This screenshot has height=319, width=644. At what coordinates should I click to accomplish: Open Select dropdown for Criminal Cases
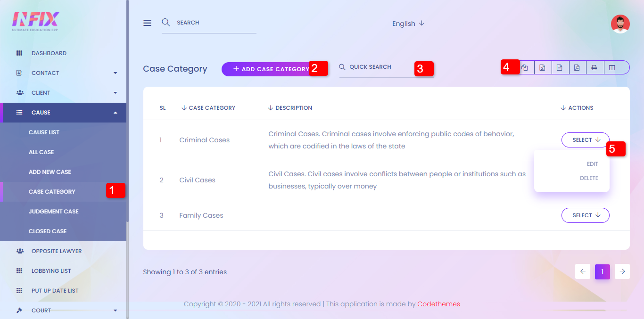585,140
